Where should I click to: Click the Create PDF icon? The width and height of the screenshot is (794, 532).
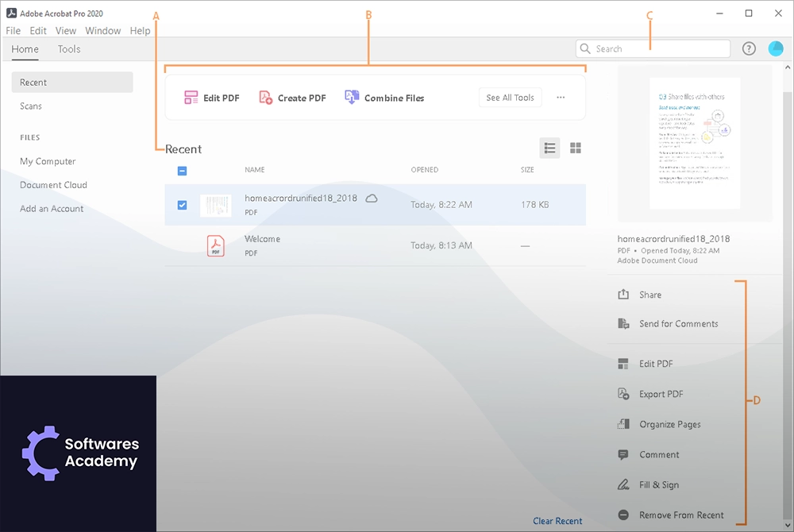tap(265, 98)
